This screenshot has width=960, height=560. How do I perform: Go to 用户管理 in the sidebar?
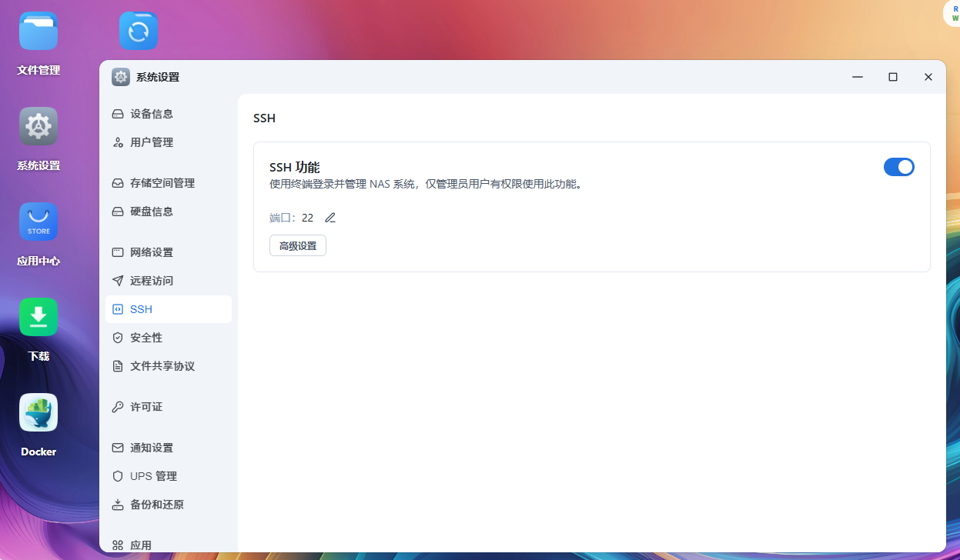[152, 142]
